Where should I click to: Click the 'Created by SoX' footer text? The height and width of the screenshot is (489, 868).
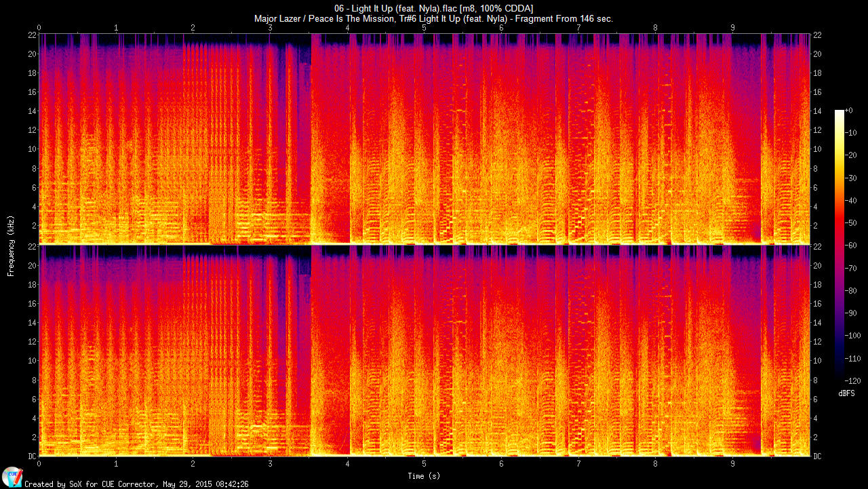[x=136, y=484]
